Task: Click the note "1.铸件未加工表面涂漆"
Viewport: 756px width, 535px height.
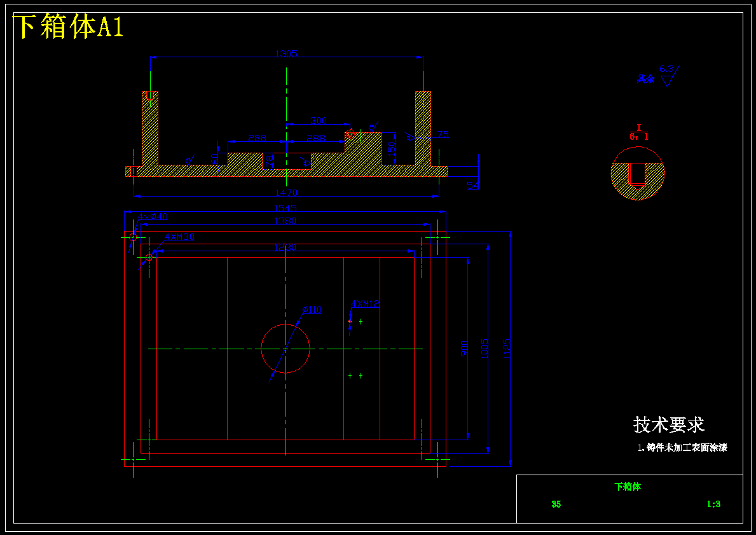Action: pos(682,448)
